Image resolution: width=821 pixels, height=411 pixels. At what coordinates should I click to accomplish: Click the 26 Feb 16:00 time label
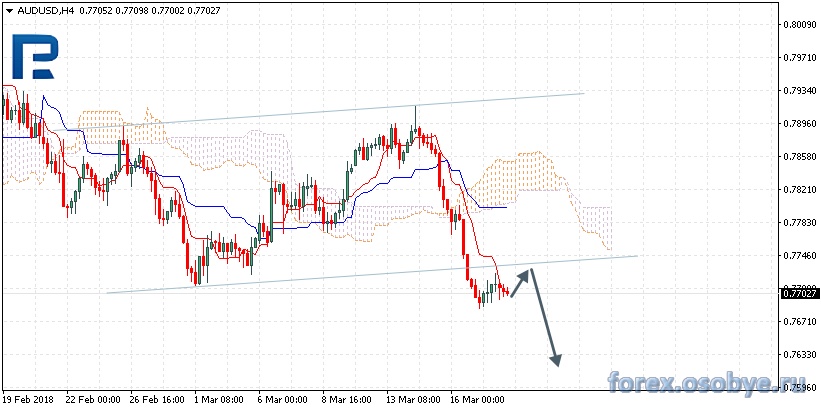[157, 399]
